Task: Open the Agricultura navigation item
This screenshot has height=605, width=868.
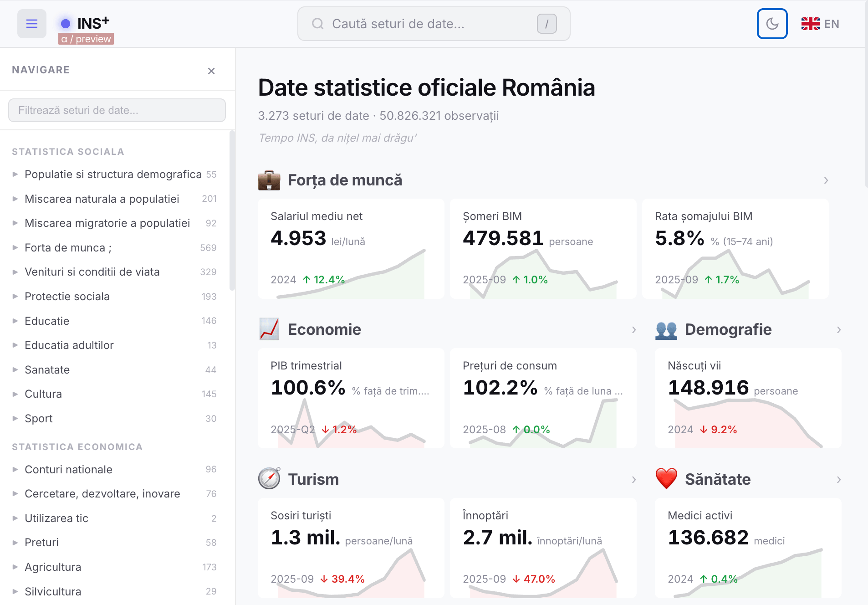Action: coord(53,567)
